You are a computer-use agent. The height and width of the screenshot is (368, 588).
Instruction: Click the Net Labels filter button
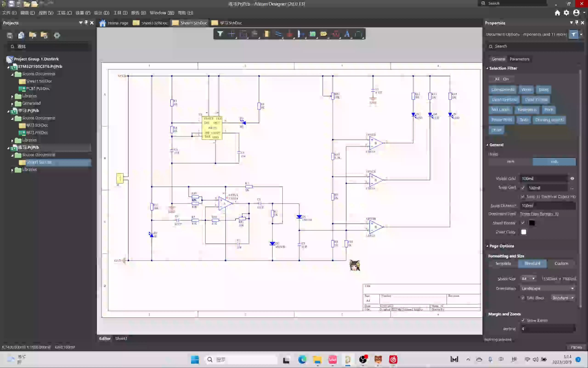[x=500, y=110]
